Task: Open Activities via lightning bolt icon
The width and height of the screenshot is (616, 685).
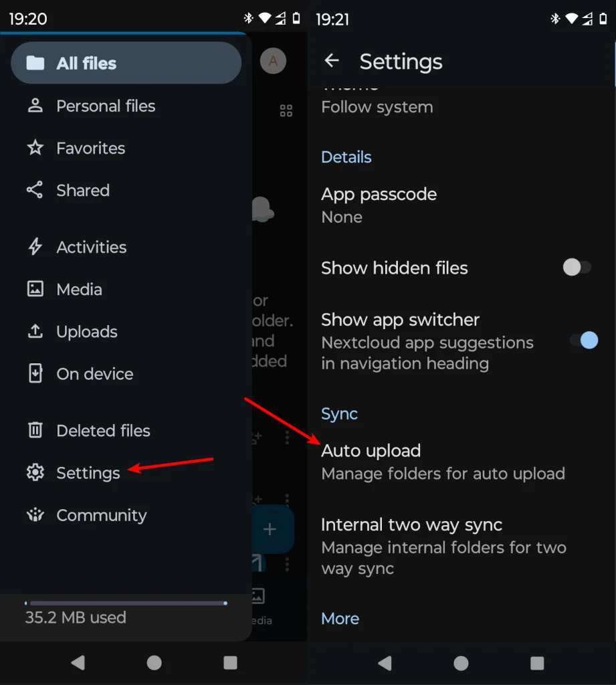Action: 35,247
